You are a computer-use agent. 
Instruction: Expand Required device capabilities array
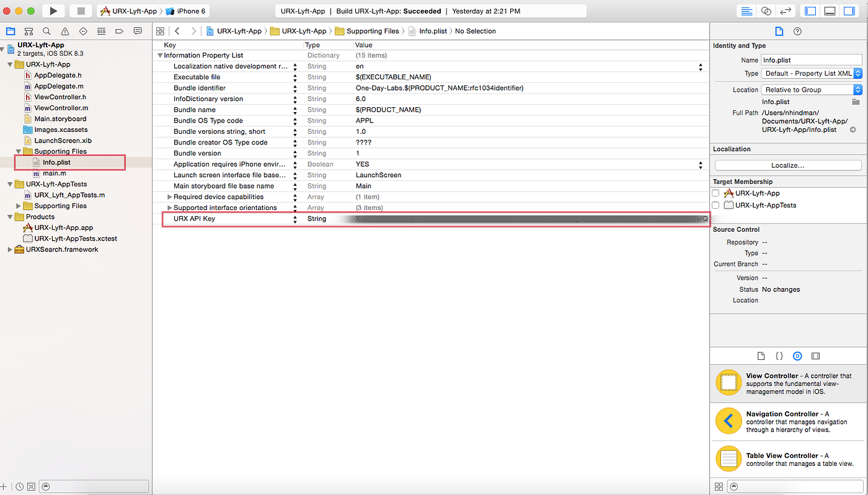click(x=169, y=197)
